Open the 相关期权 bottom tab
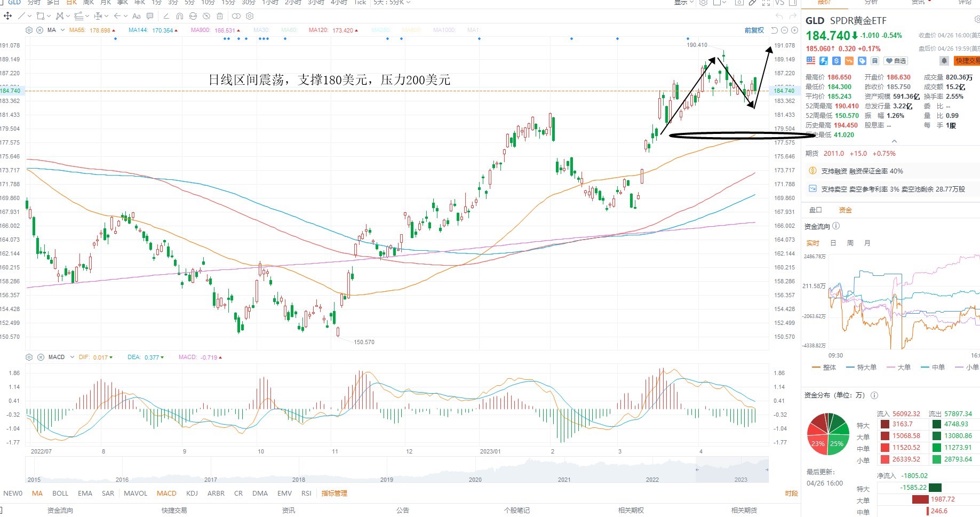The width and height of the screenshot is (980, 517). pyautogui.click(x=631, y=511)
